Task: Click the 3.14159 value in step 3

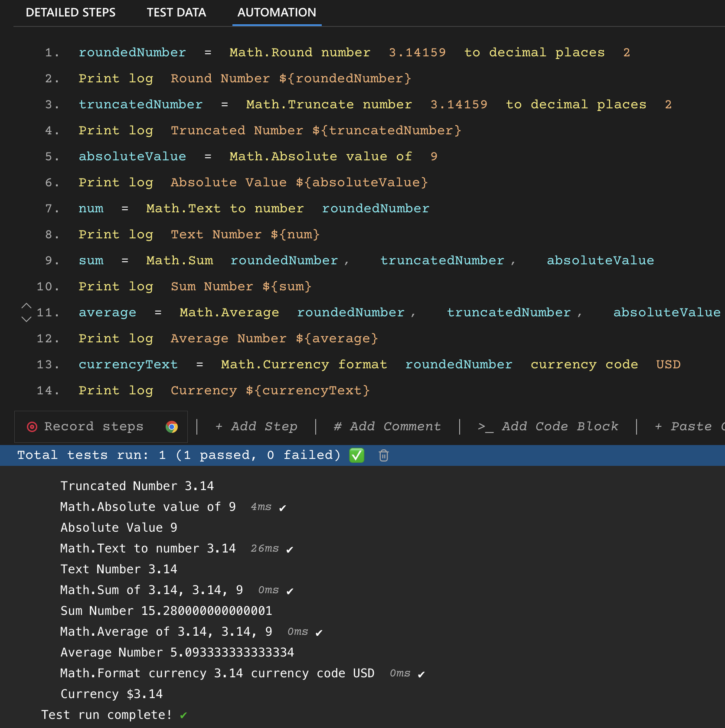Action: click(459, 104)
